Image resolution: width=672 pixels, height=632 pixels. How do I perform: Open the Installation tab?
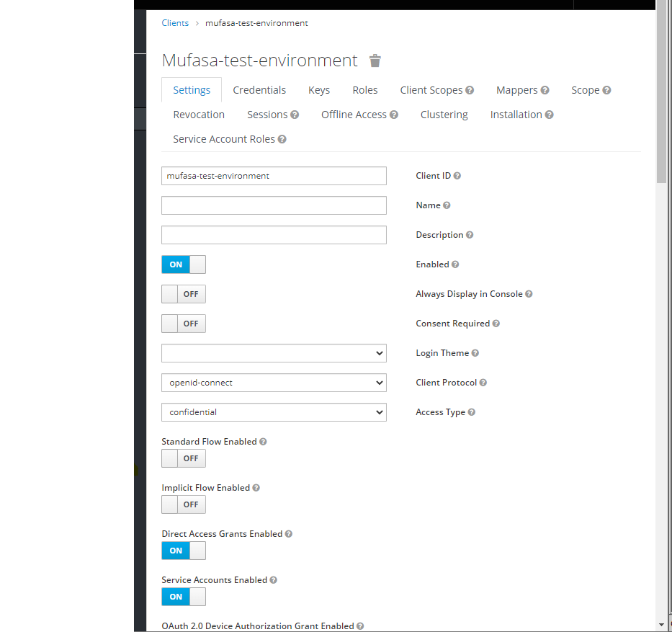point(516,115)
